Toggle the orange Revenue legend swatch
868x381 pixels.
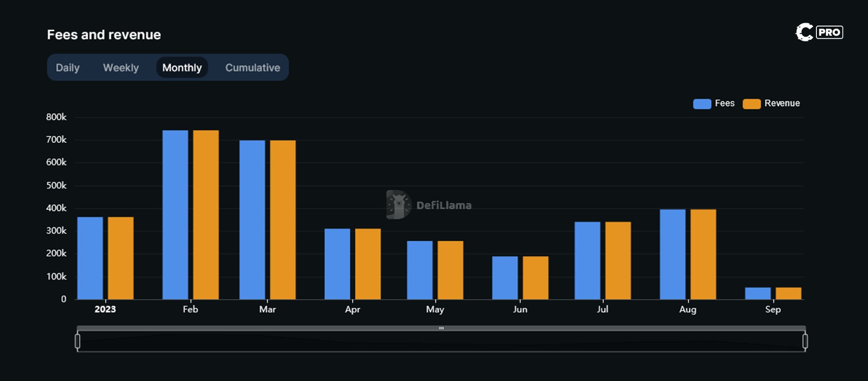[x=751, y=104]
